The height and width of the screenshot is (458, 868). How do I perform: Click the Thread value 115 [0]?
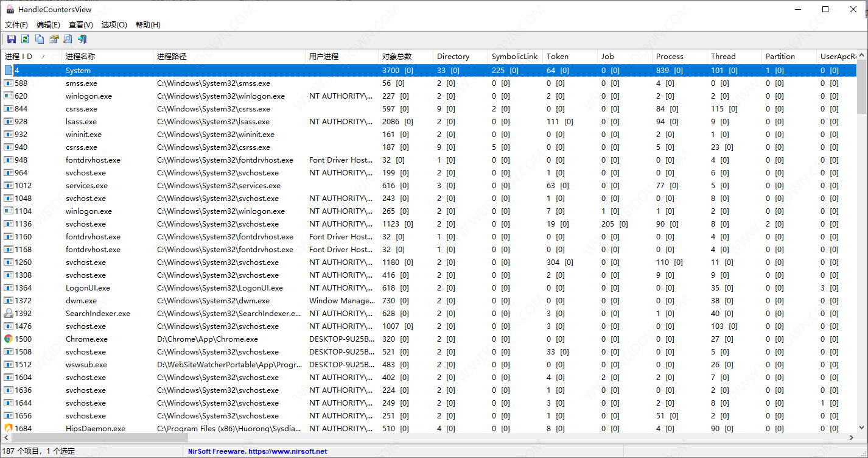coord(724,109)
